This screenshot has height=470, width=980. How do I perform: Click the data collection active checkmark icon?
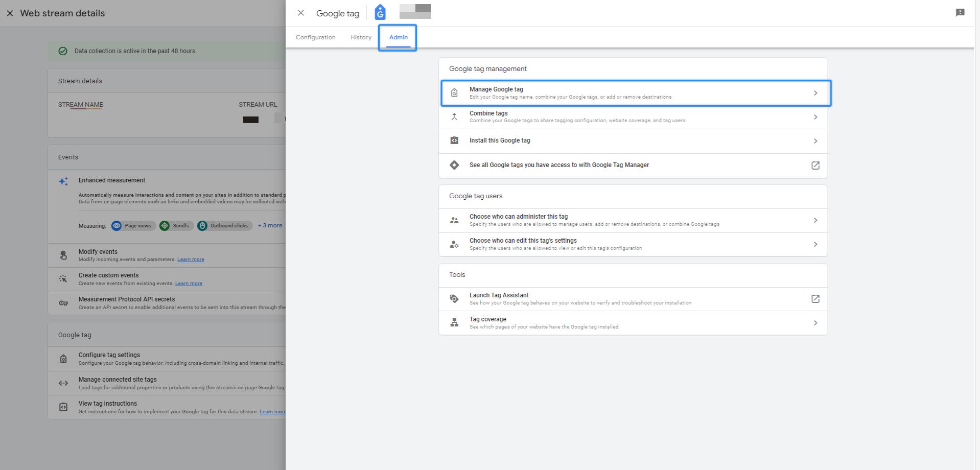click(63, 51)
